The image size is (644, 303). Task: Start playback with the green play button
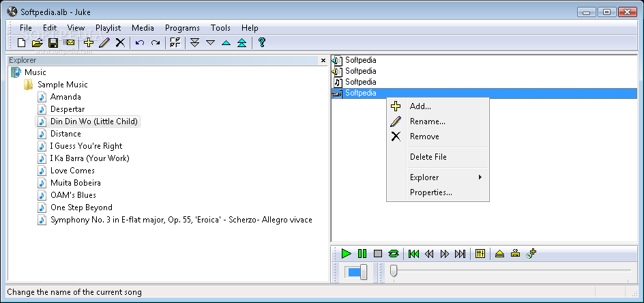347,254
